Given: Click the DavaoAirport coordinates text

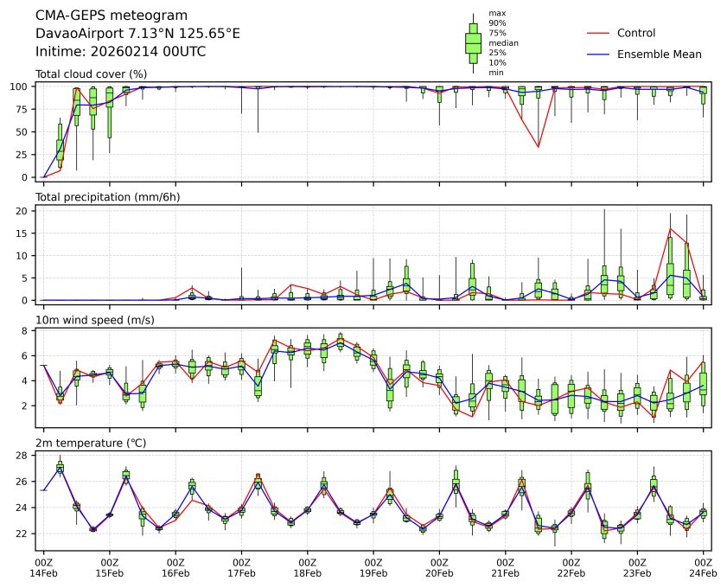Looking at the screenshot, I should pyautogui.click(x=137, y=33).
